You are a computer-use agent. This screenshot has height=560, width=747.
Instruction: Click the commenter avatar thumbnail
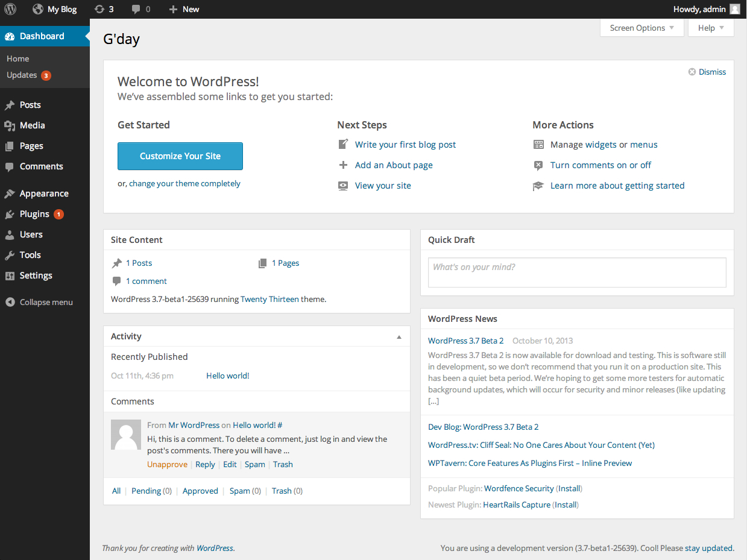pyautogui.click(x=126, y=435)
